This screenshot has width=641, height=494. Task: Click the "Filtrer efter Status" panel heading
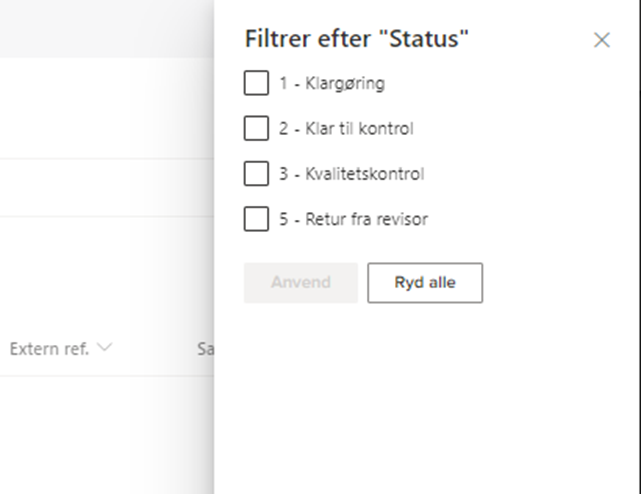(x=357, y=39)
